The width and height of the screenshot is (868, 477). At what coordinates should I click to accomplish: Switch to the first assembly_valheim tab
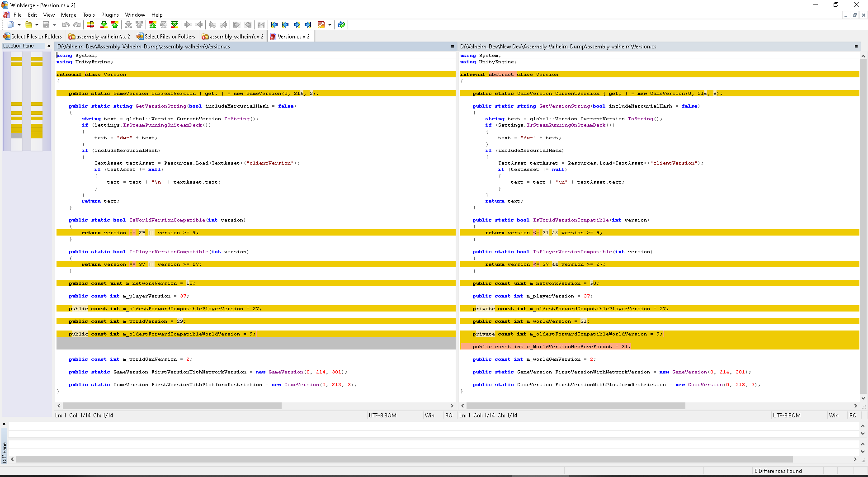pos(99,36)
